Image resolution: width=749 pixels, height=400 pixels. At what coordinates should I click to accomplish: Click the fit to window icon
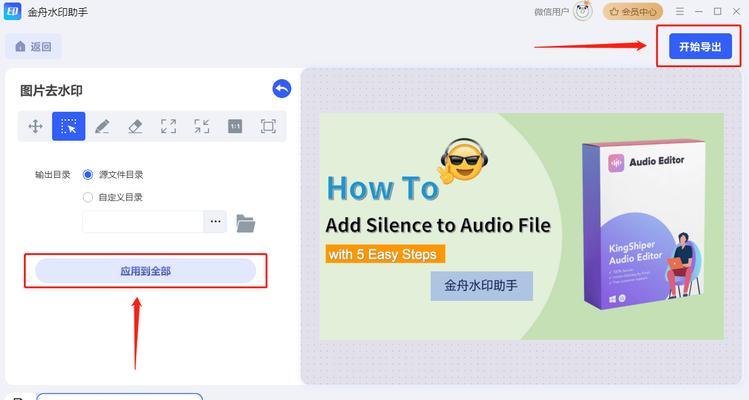[268, 127]
